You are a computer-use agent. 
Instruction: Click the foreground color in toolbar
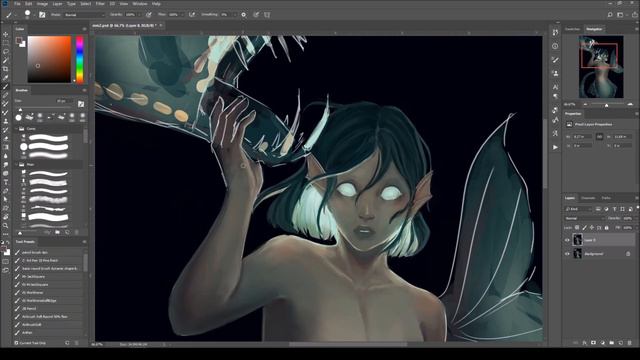(4, 250)
